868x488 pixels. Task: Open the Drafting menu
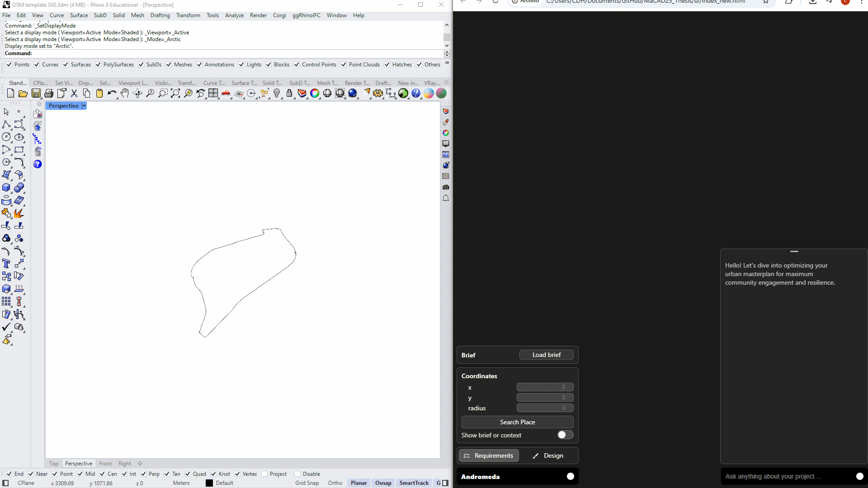pyautogui.click(x=160, y=15)
